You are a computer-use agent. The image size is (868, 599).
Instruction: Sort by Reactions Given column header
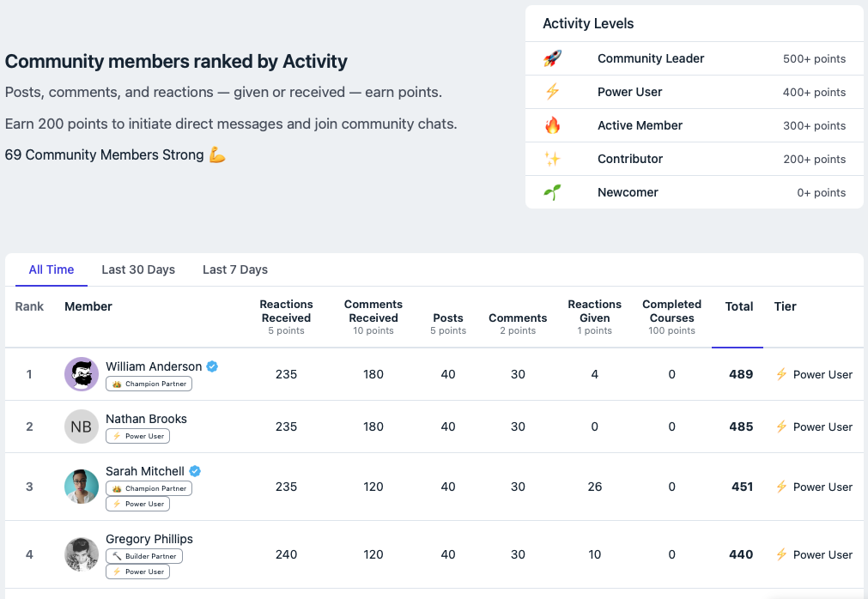[594, 317]
